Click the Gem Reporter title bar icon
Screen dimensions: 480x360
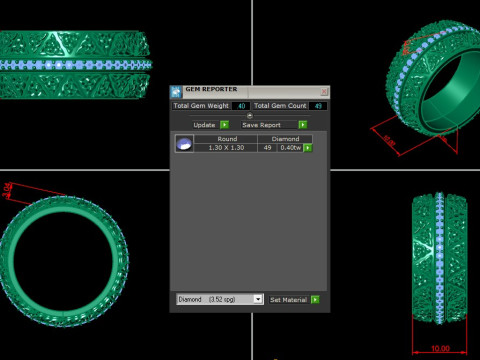(x=176, y=92)
